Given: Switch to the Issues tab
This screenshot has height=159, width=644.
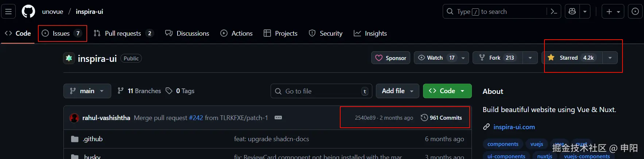Looking at the screenshot, I should tap(61, 33).
